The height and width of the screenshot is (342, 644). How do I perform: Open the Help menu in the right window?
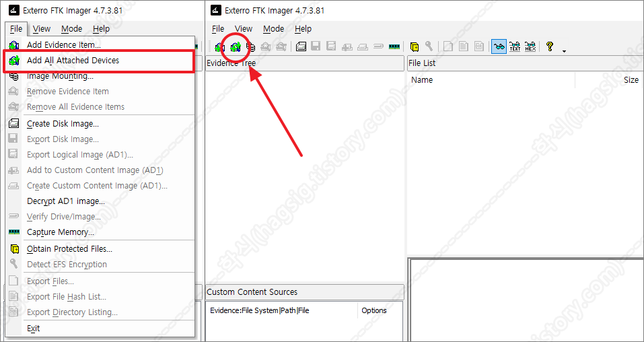point(303,29)
